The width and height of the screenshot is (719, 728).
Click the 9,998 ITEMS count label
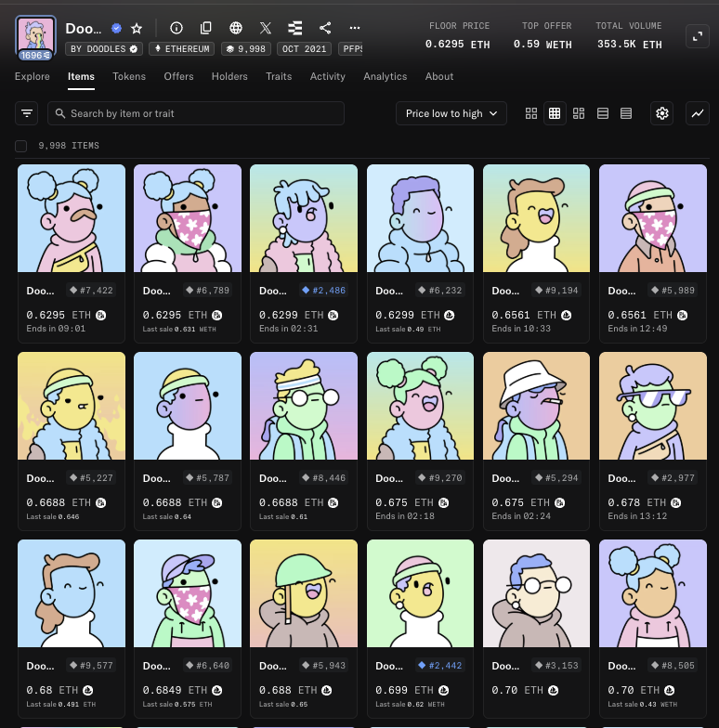coord(69,146)
